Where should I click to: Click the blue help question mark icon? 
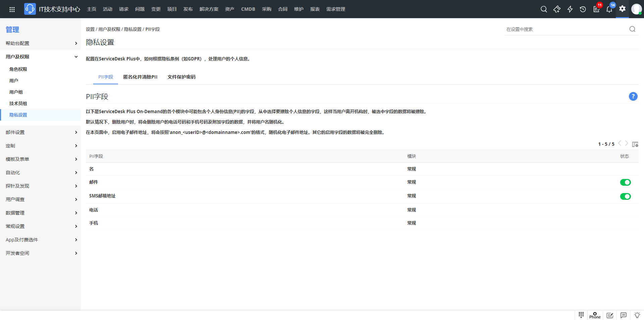point(633,96)
